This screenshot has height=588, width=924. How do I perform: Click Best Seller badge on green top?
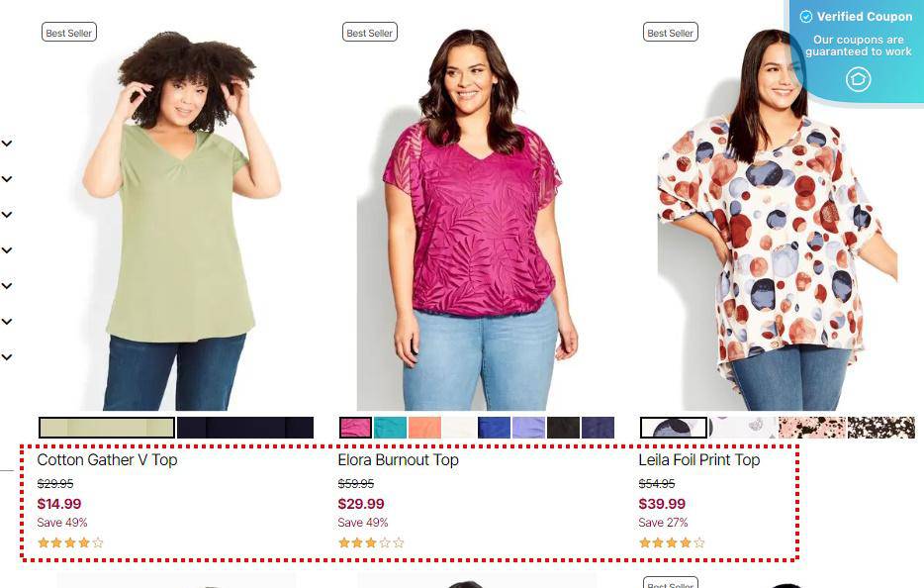pyautogui.click(x=69, y=33)
